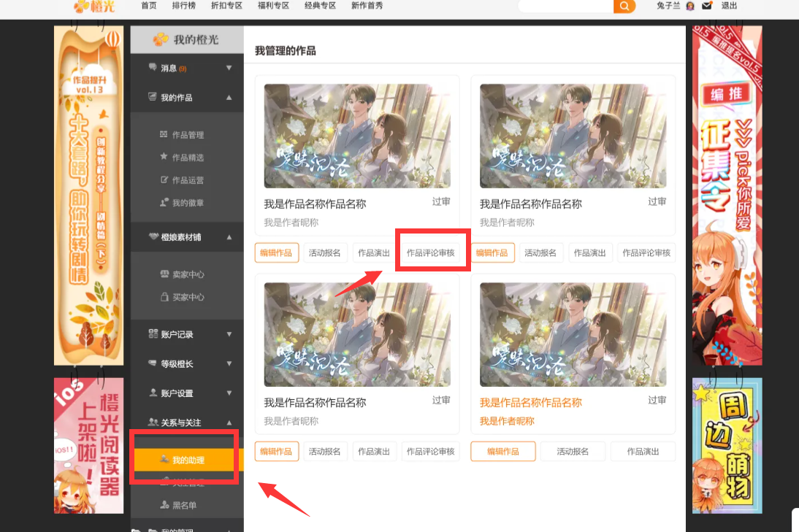Click 作品评论审核 under the top-right work
Image resolution: width=799 pixels, height=532 pixels.
click(x=646, y=253)
